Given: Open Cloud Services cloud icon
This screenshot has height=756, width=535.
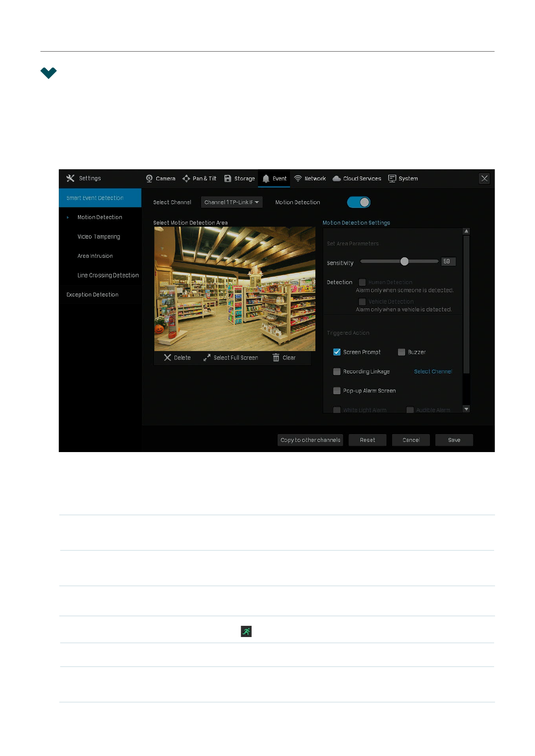Looking at the screenshot, I should [x=336, y=179].
